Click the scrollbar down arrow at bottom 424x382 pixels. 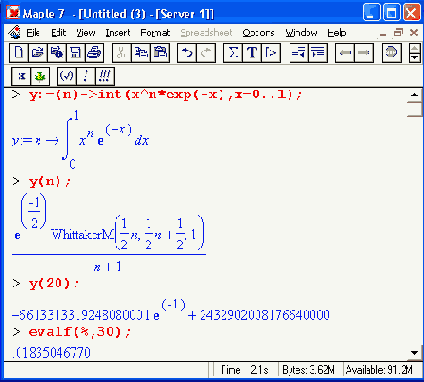[415, 353]
